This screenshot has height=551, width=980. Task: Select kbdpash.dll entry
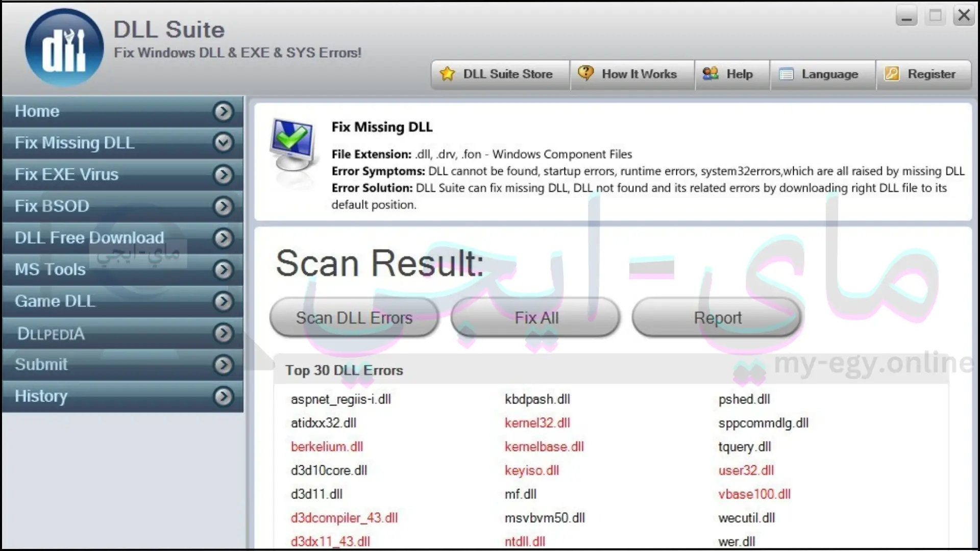(537, 399)
